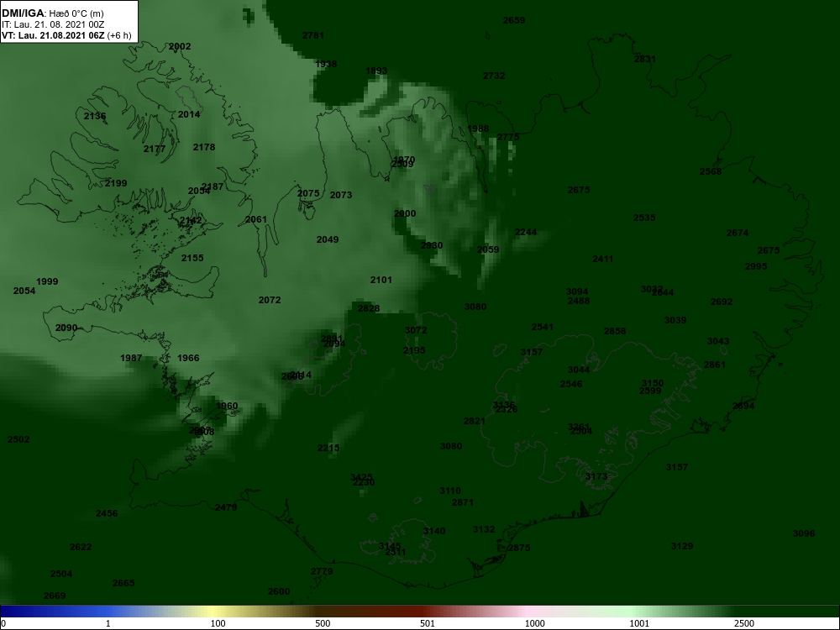840x630 pixels.
Task: Click the legend label "2500"
Action: (x=744, y=623)
